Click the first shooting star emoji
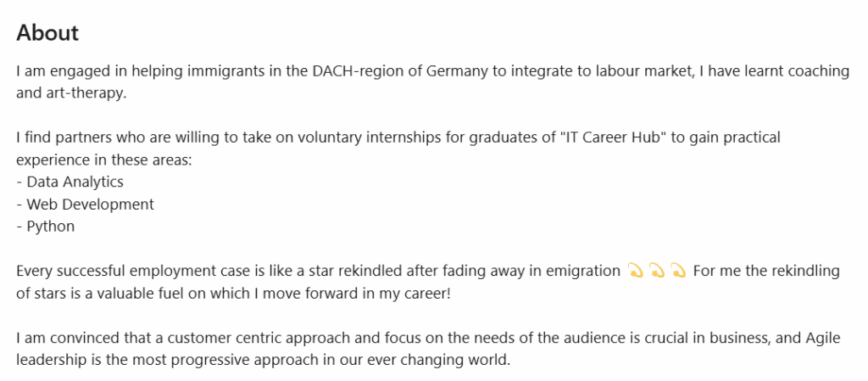 635,272
